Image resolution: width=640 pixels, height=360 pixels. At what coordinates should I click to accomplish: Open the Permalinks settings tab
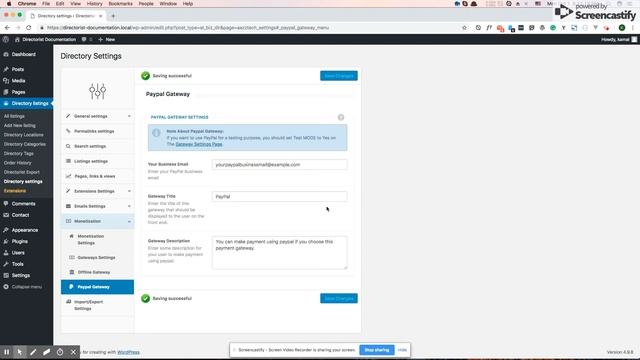coord(98,131)
